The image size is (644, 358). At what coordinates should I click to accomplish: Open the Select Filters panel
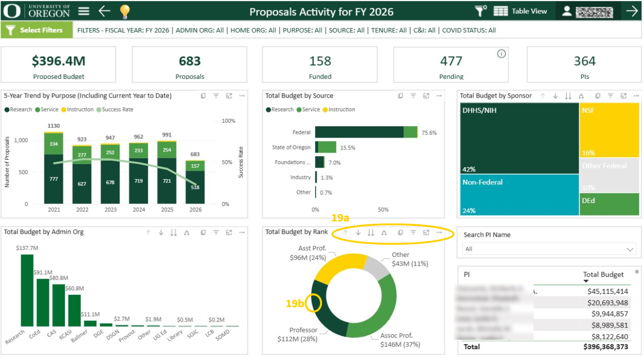(x=36, y=30)
